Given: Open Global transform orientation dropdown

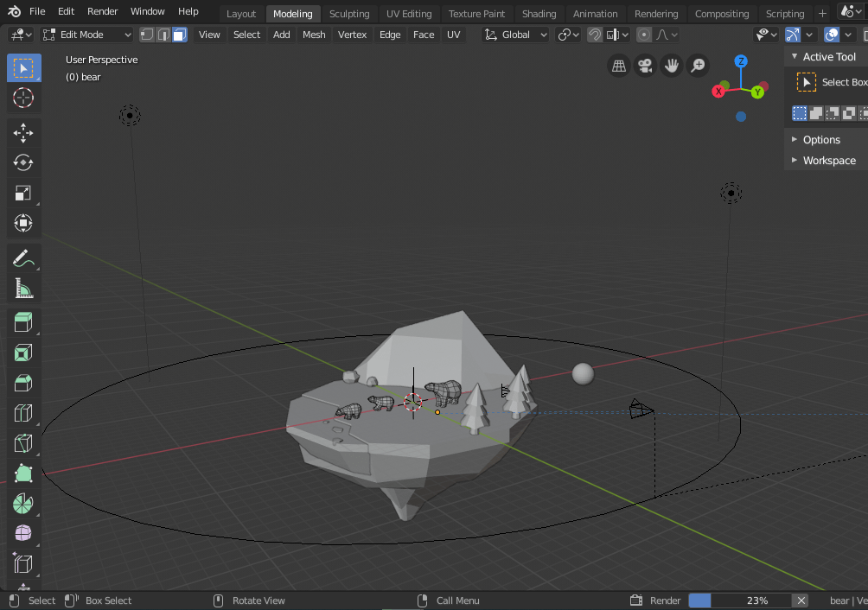Looking at the screenshot, I should click(x=516, y=35).
